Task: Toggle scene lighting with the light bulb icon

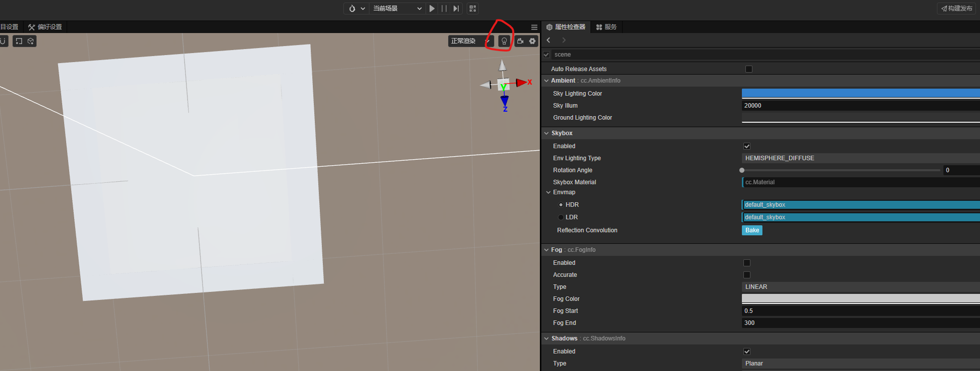Action: [x=504, y=41]
